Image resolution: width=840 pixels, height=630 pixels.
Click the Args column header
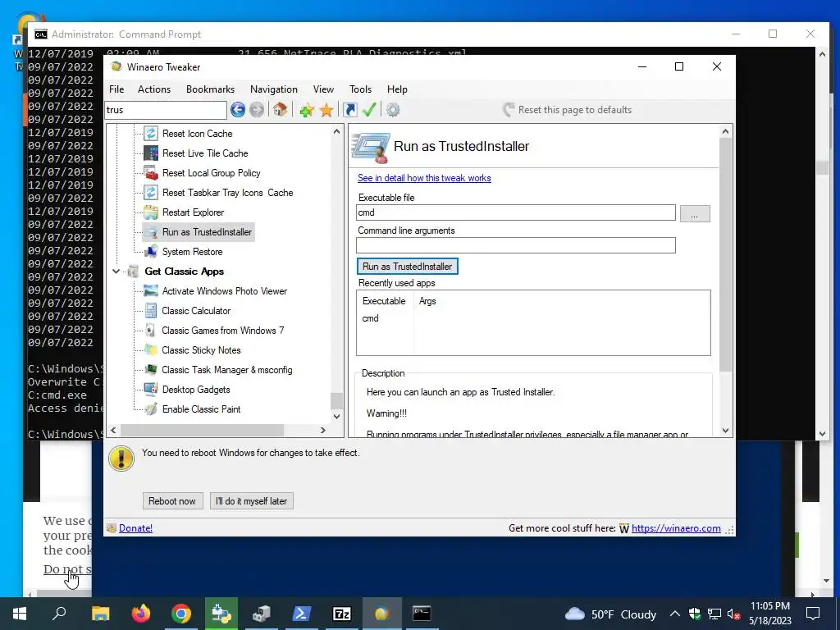tap(427, 301)
